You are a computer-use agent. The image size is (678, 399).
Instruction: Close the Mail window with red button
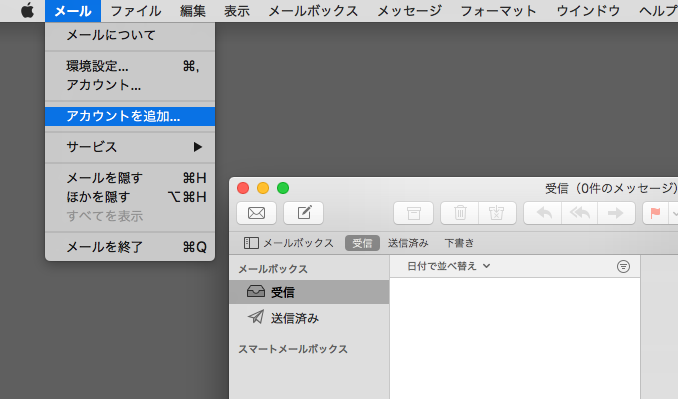click(x=243, y=188)
